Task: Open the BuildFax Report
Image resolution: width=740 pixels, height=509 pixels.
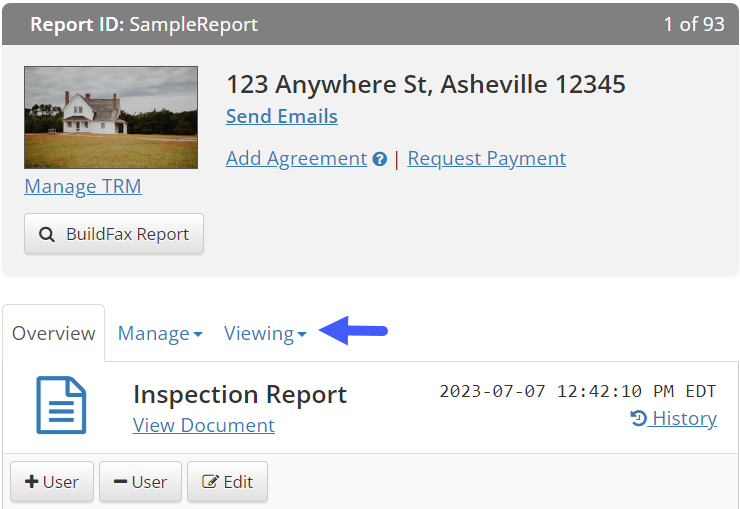Action: (x=114, y=234)
